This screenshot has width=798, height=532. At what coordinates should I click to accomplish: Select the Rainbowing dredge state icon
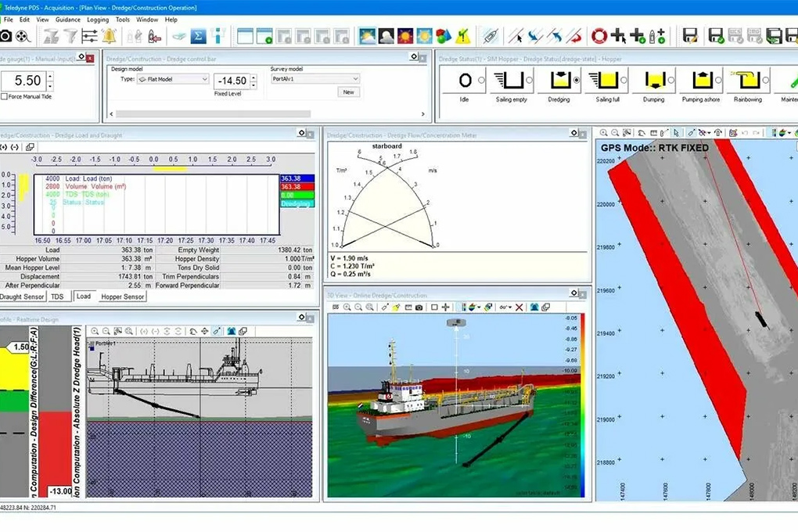point(747,80)
